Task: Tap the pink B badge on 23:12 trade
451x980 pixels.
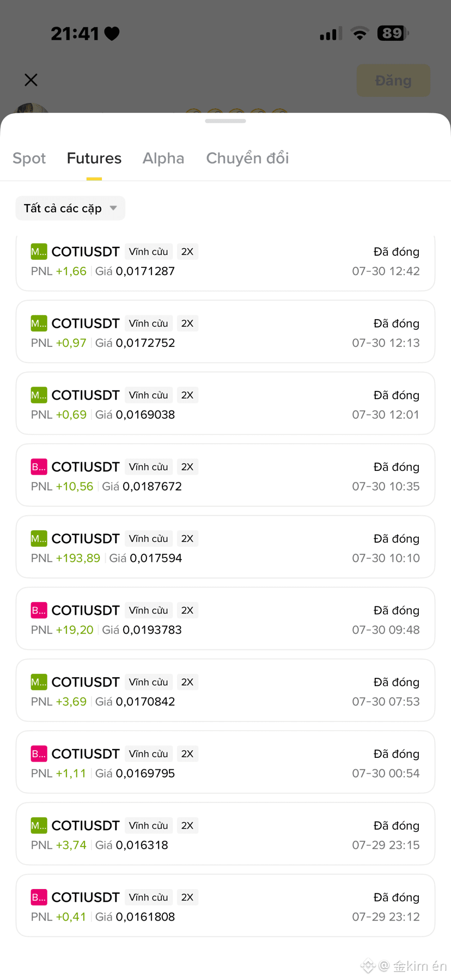Action: [39, 897]
